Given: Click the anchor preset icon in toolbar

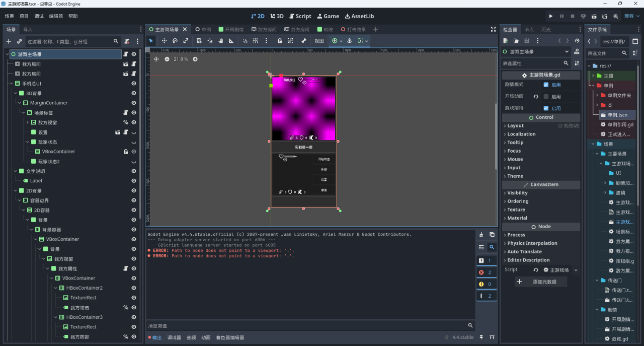Looking at the screenshot, I should coord(349,41).
